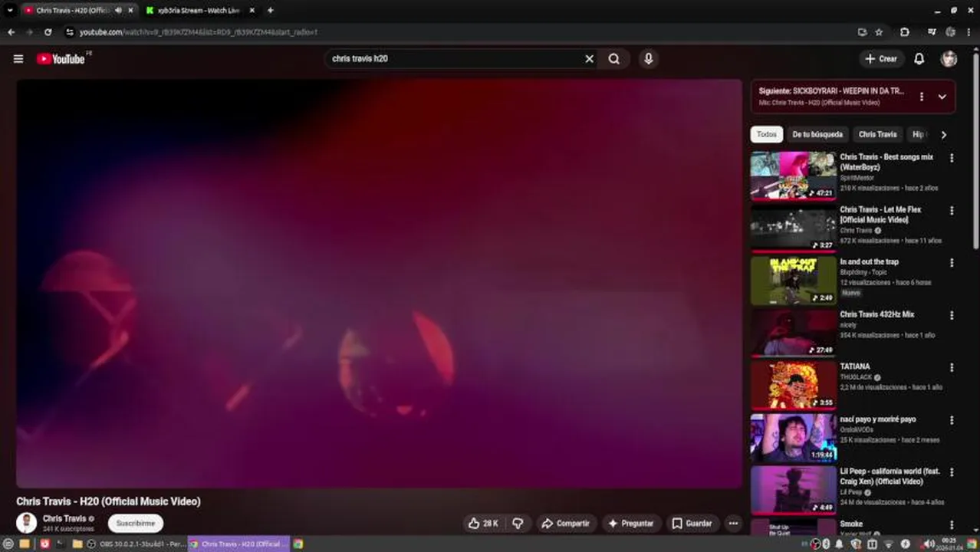Open nací payo y moriré payo thumbnail

pyautogui.click(x=793, y=438)
